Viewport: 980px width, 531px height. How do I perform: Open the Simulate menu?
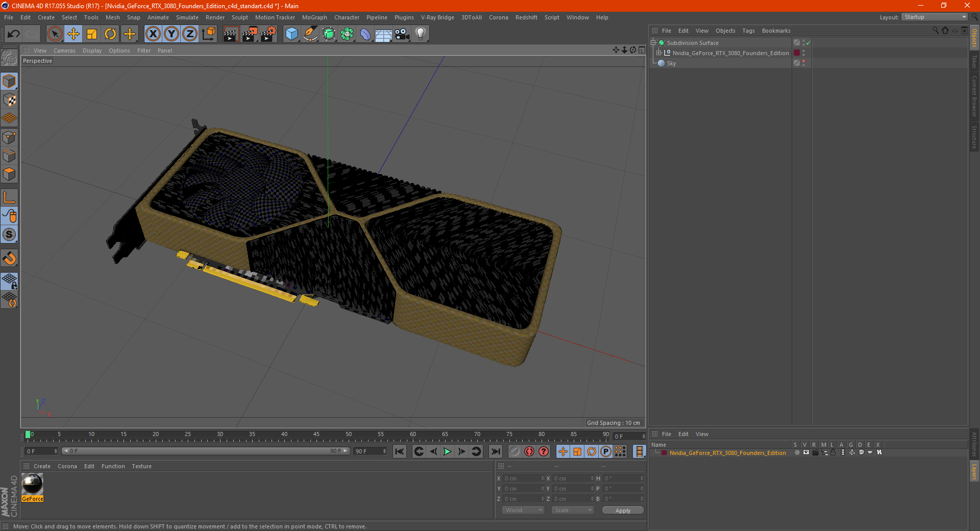(187, 17)
